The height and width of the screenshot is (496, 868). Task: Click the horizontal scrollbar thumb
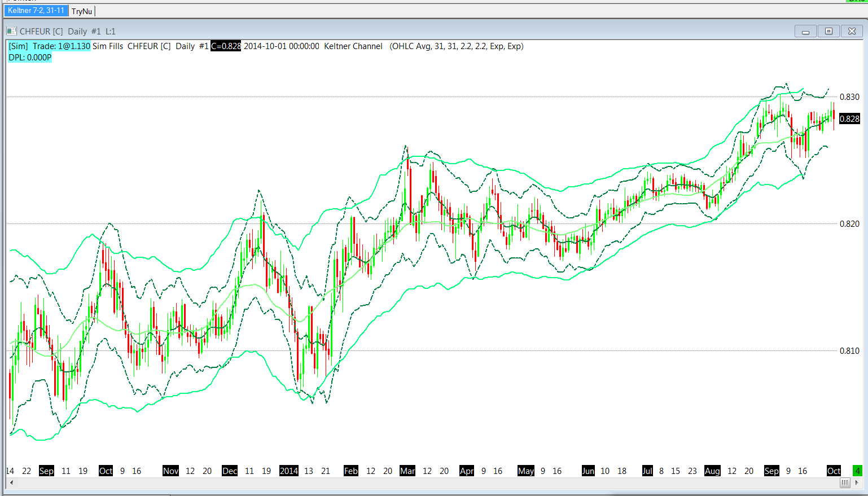(845, 483)
